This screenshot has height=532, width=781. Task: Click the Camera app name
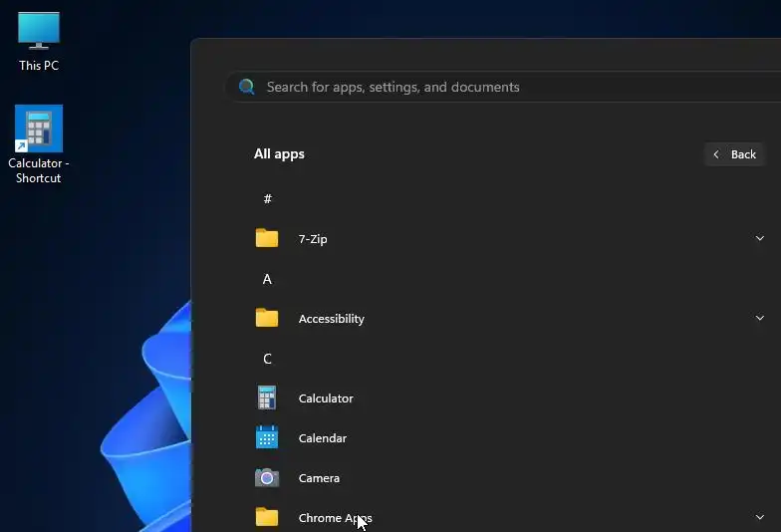[319, 478]
